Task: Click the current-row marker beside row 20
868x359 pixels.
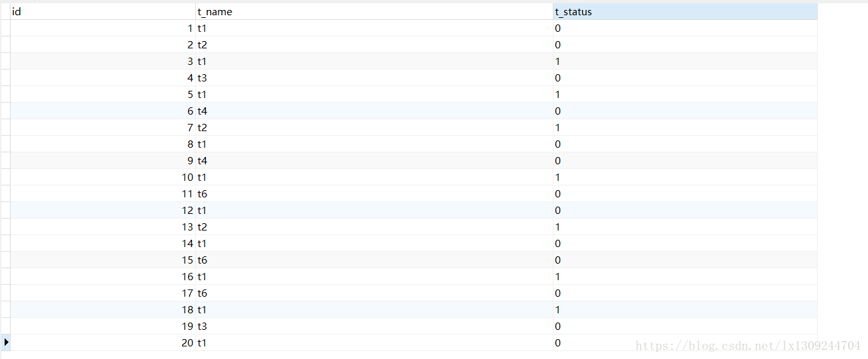Action: pos(5,342)
